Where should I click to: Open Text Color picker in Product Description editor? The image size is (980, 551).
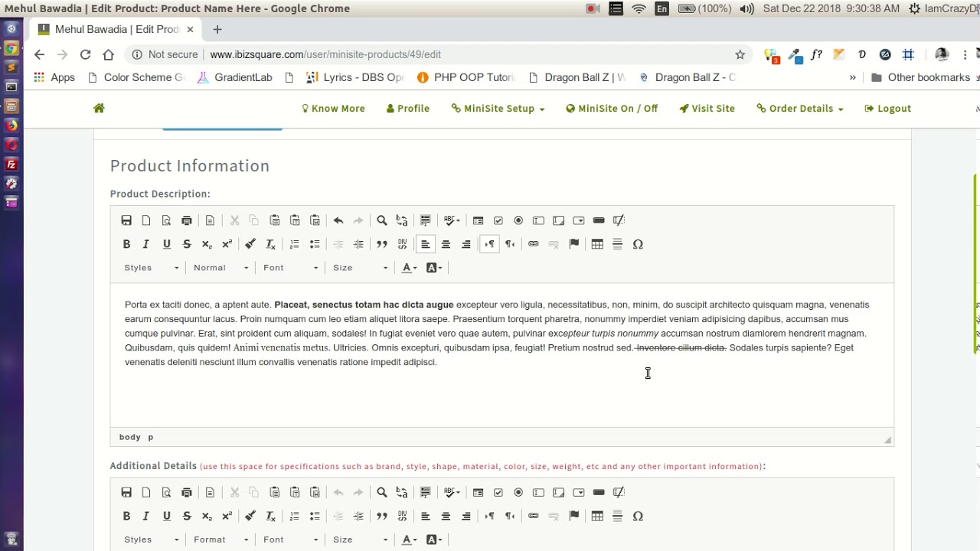click(410, 268)
